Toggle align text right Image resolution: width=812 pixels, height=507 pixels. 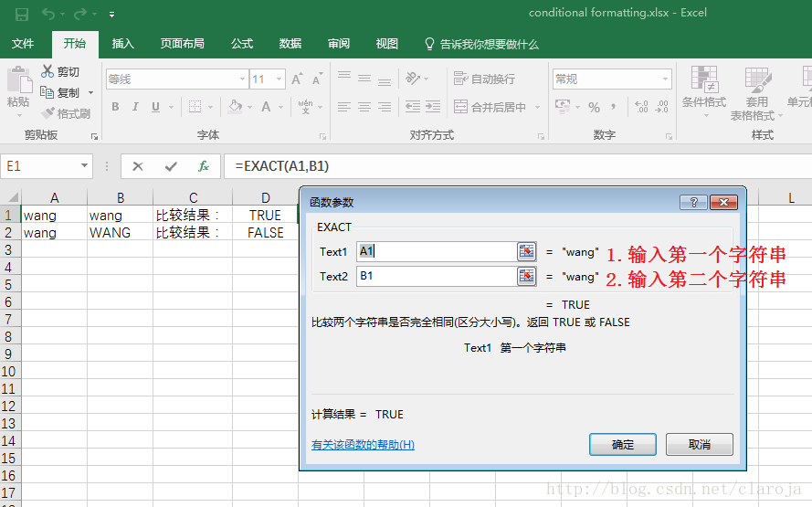385,107
